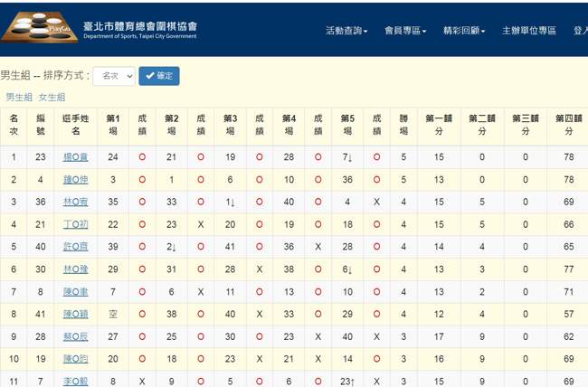Expand the 會員專區 menu
The height and width of the screenshot is (387, 588).
(405, 31)
